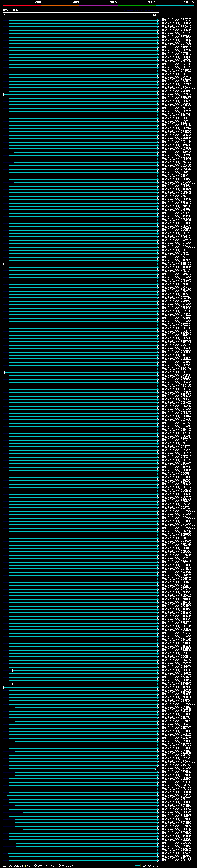The image size is (197, 868).
Task: Select hit label UniRef100_C5DNR0
Action: point(177,779)
